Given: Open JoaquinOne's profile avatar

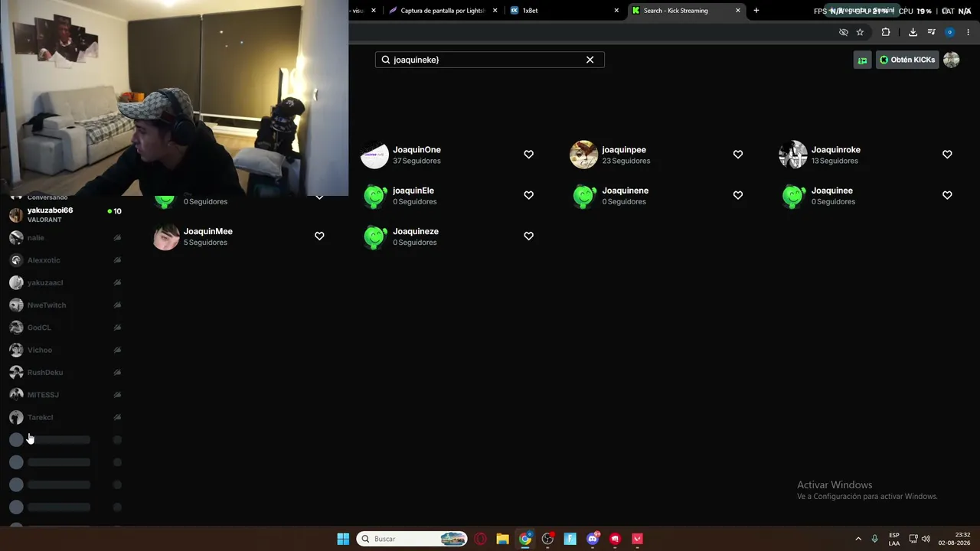Looking at the screenshot, I should point(375,155).
